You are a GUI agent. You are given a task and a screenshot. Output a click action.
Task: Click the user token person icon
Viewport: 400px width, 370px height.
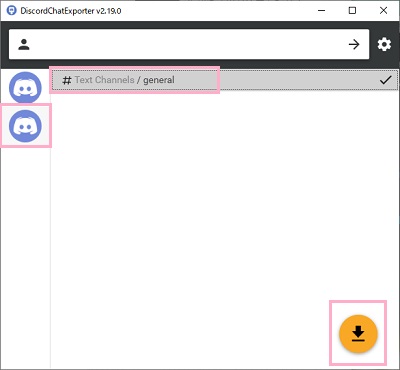point(24,44)
